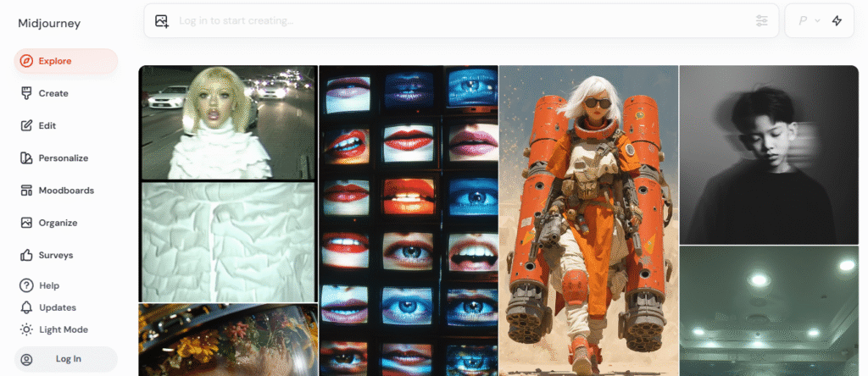Click the Create paintbrush icon
The width and height of the screenshot is (868, 376).
click(26, 93)
